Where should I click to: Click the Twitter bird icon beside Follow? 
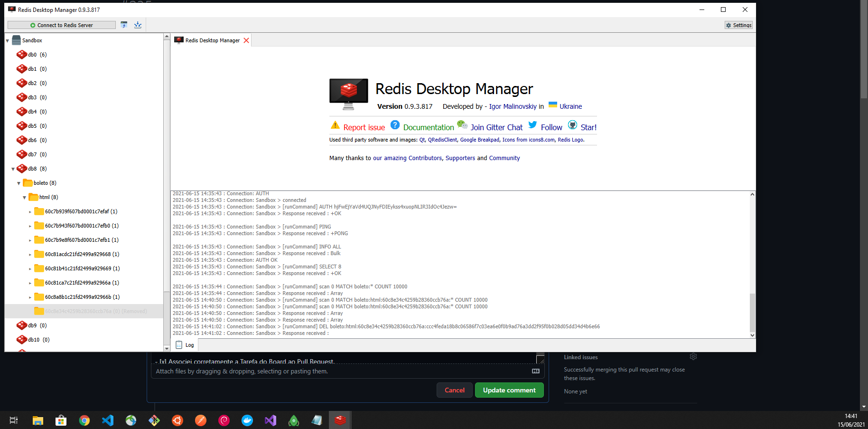pos(532,125)
